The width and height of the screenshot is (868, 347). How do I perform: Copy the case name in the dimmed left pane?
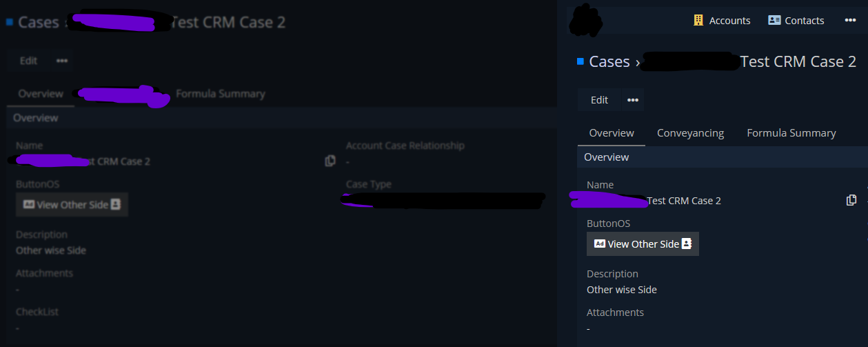click(x=330, y=161)
